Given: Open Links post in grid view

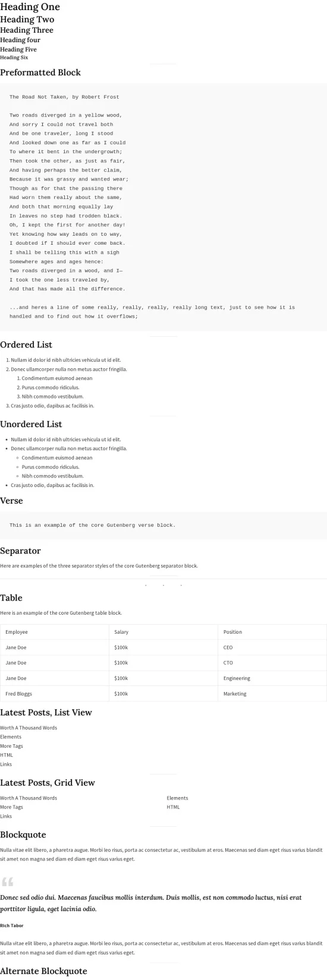Looking at the screenshot, I should pyautogui.click(x=6, y=816).
